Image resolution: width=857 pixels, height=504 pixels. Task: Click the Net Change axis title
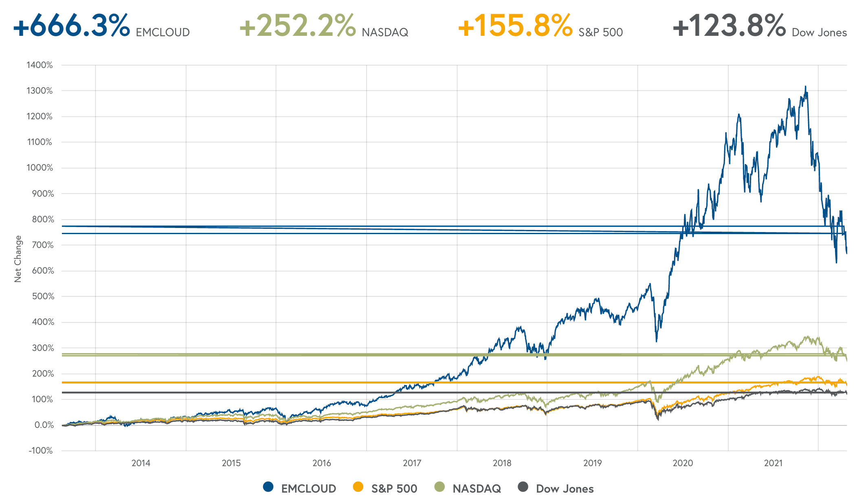point(18,259)
